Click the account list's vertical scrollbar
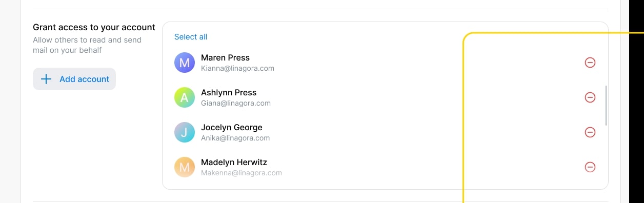The image size is (644, 203). pos(606,106)
